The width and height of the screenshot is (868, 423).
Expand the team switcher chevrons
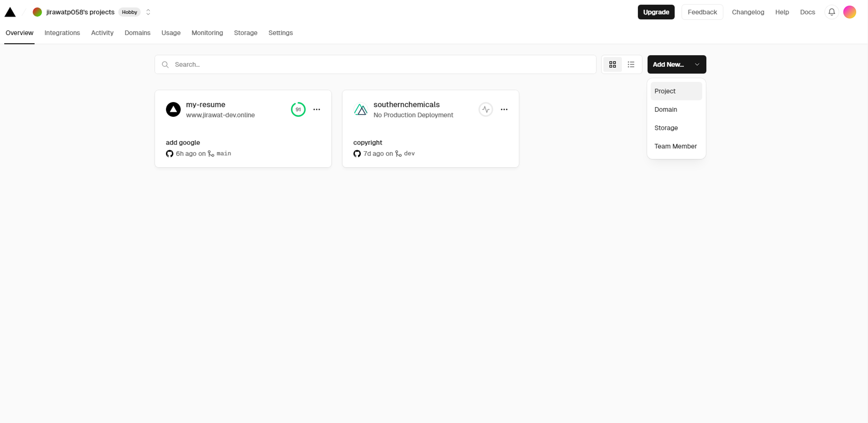148,12
